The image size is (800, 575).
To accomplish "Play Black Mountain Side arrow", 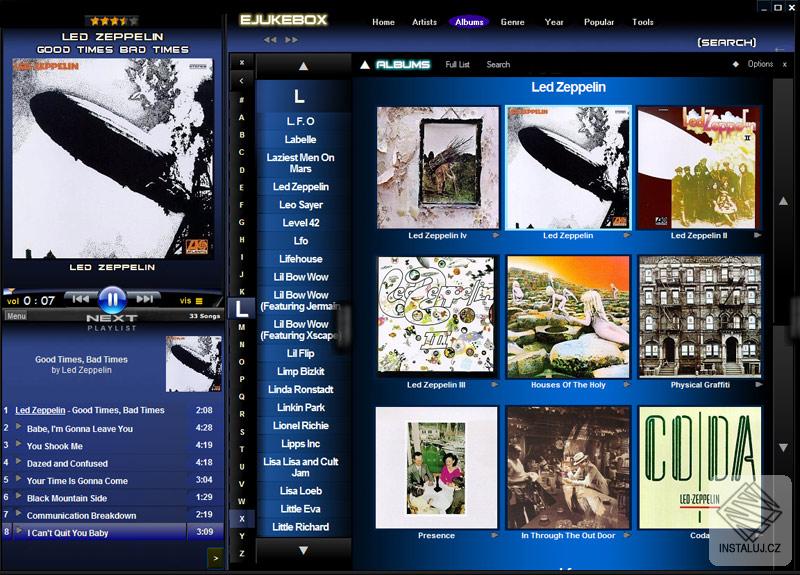I will pos(19,496).
